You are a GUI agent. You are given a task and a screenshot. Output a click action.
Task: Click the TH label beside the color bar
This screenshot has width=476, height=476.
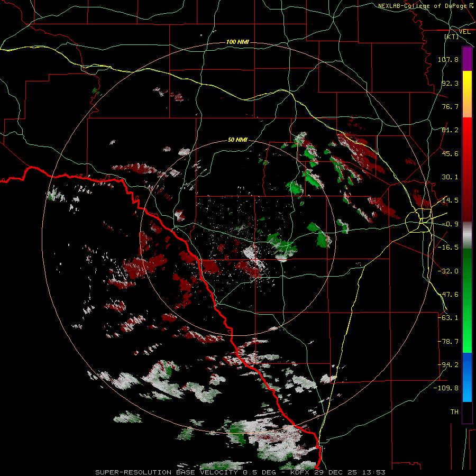coord(454,412)
